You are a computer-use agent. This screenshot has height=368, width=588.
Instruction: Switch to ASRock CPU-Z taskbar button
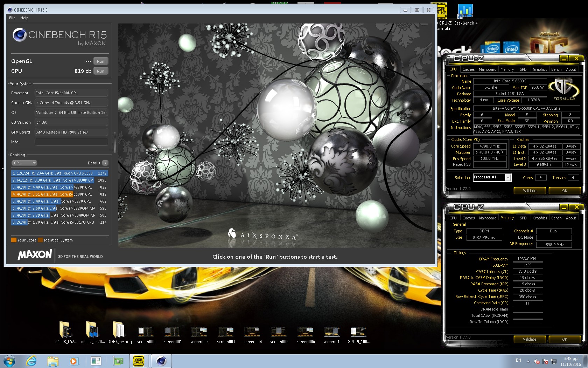(139, 361)
